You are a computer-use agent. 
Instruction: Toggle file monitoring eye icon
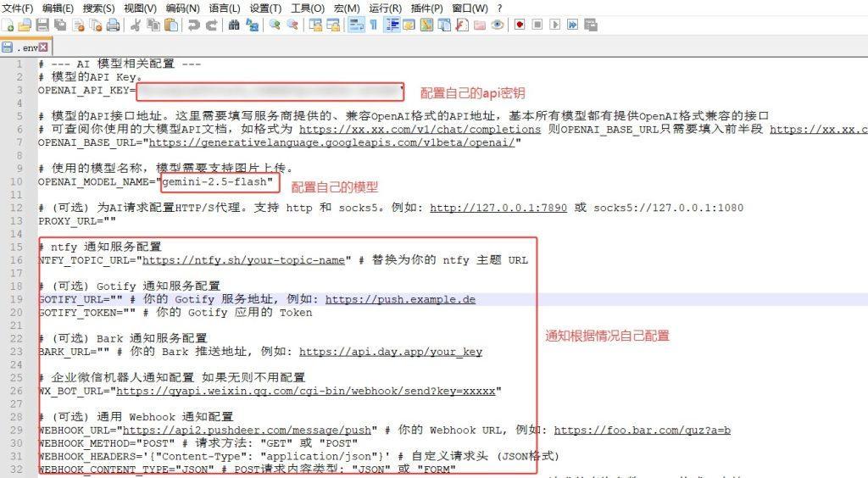(497, 25)
